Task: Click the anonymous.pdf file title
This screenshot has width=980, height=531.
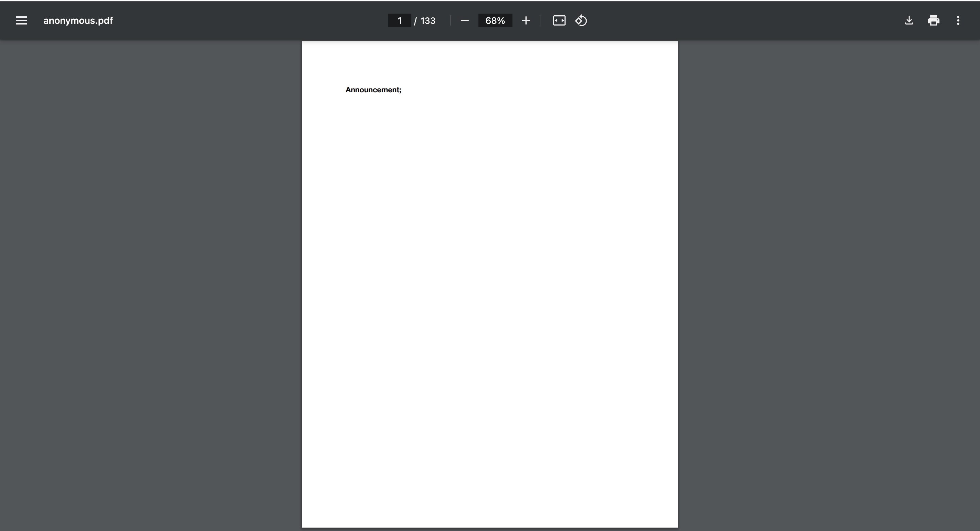Action: coord(78,20)
